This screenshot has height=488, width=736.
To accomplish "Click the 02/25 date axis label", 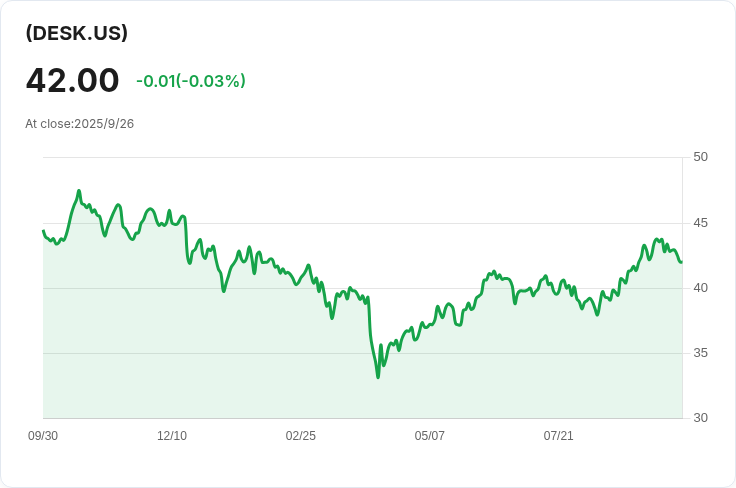I will pos(301,436).
